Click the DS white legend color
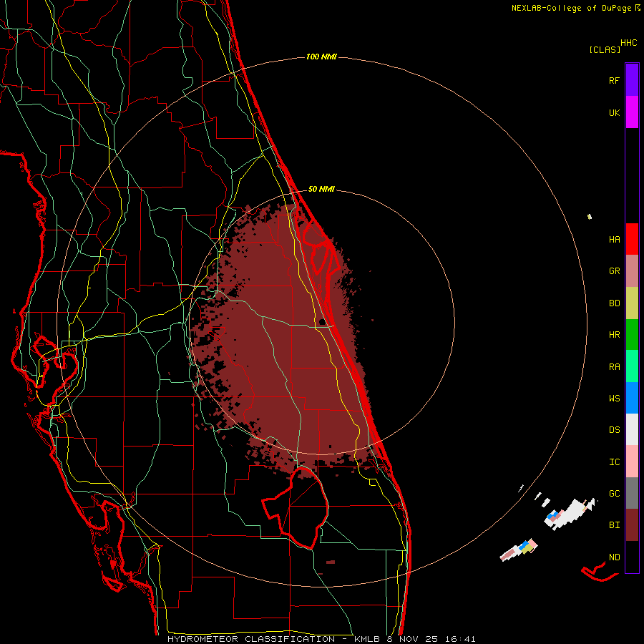 pos(632,429)
